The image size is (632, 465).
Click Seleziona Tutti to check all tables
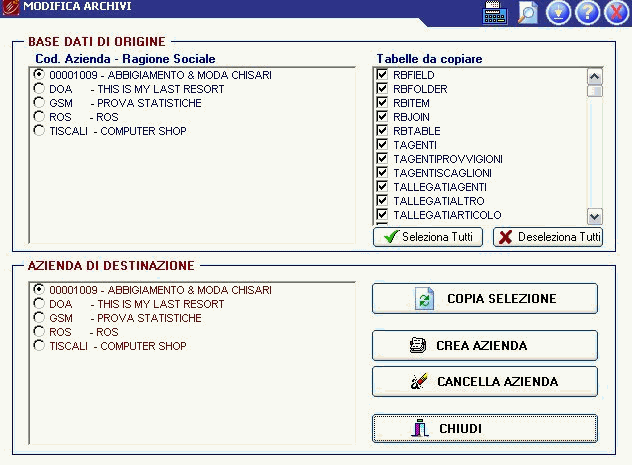tap(428, 237)
